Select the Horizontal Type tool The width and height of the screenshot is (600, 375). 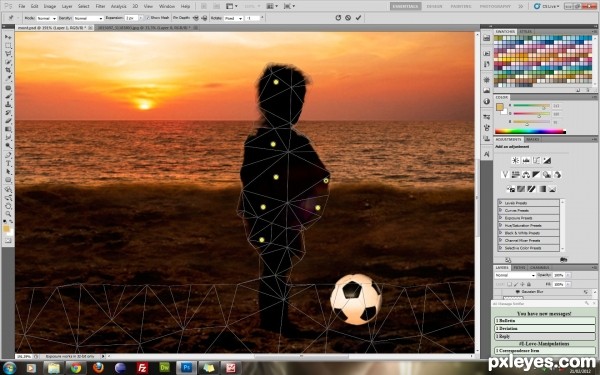(x=8, y=163)
